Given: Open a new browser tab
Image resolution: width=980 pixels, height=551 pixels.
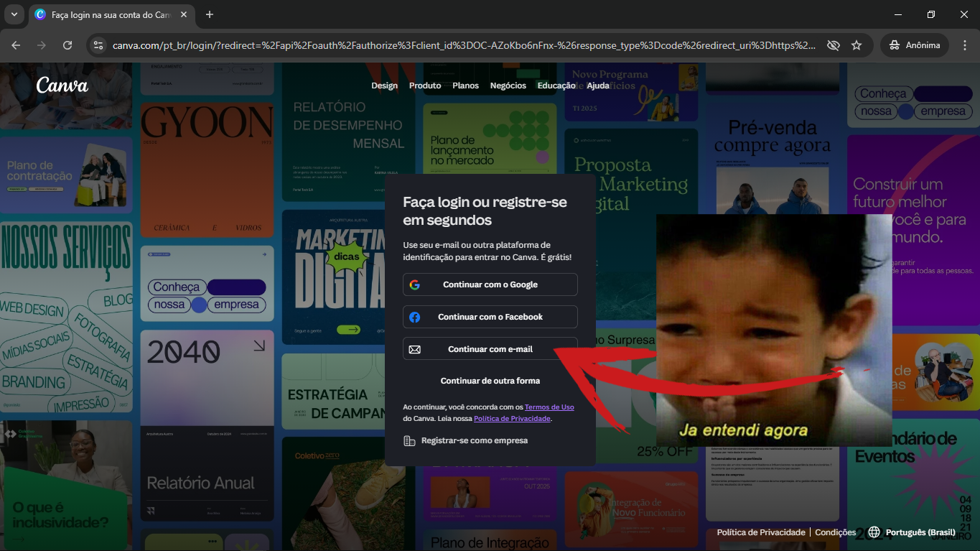Looking at the screenshot, I should [x=210, y=14].
